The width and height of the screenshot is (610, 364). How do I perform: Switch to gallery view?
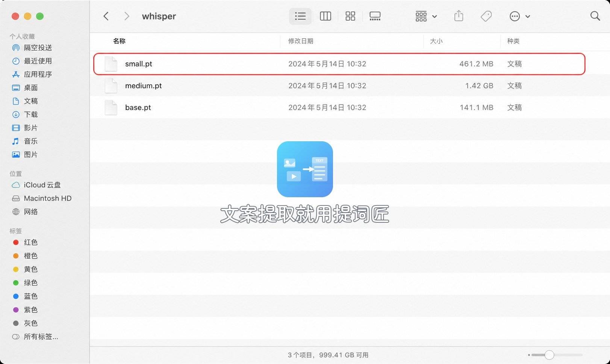click(375, 16)
